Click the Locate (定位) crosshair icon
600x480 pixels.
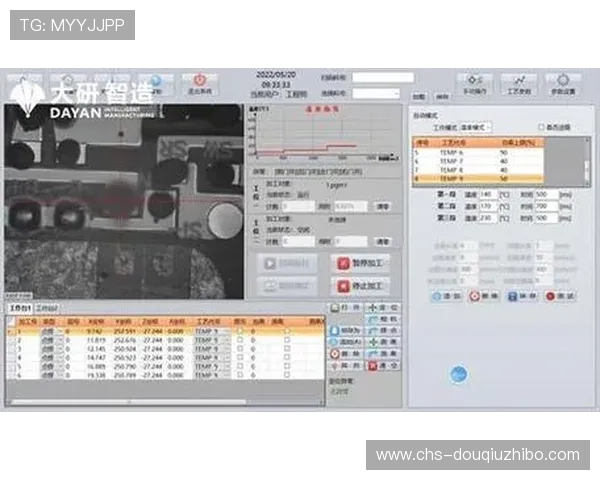[x=372, y=308]
